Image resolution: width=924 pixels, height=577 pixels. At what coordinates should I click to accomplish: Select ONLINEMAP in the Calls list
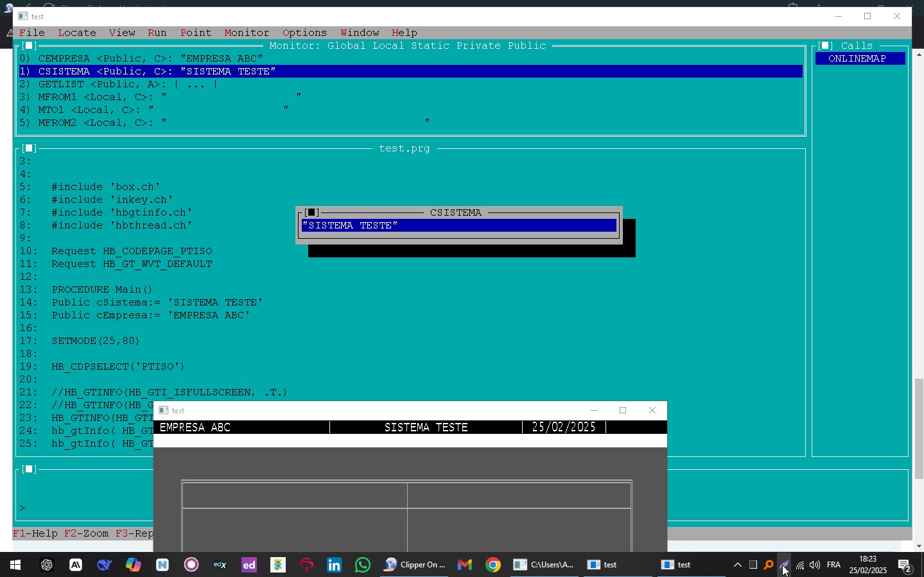[857, 58]
